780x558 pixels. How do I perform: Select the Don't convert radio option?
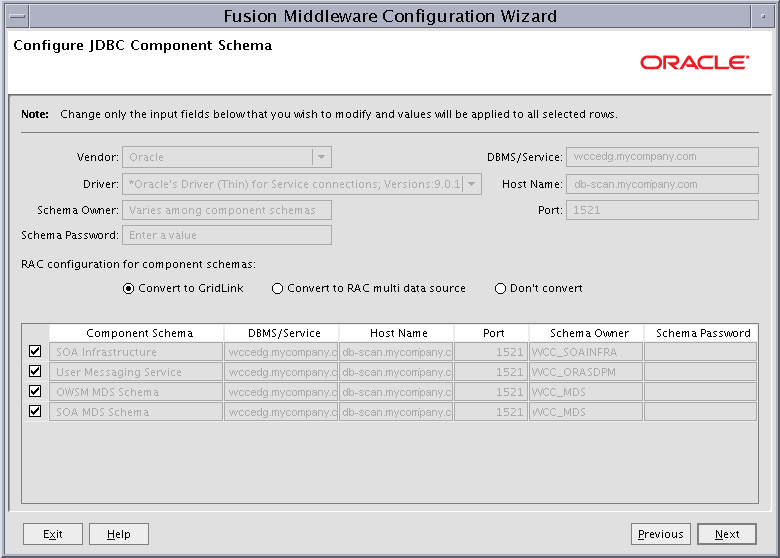(x=500, y=288)
